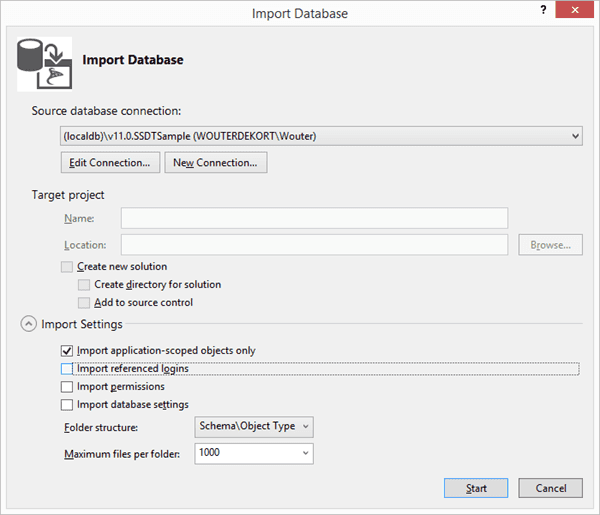Click the help question mark icon
The width and height of the screenshot is (600, 515).
pyautogui.click(x=543, y=10)
